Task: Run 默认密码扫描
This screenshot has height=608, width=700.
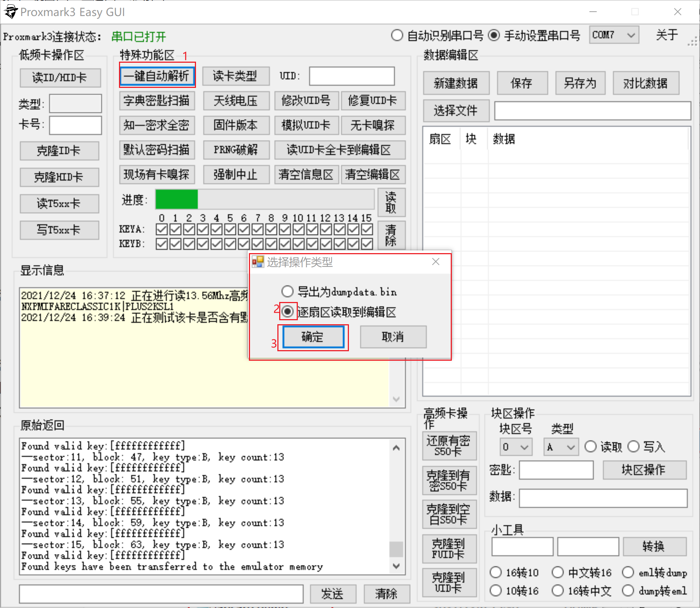Action: tap(157, 150)
